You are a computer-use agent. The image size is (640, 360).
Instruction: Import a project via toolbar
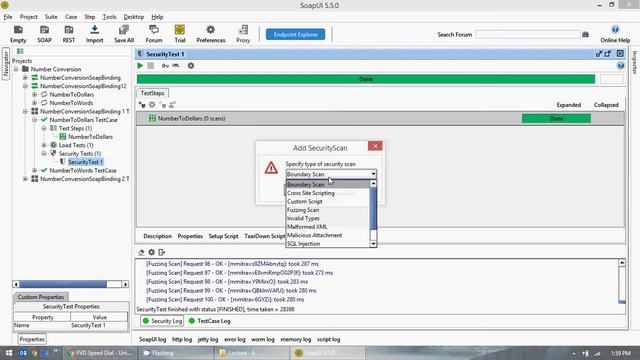(94, 34)
